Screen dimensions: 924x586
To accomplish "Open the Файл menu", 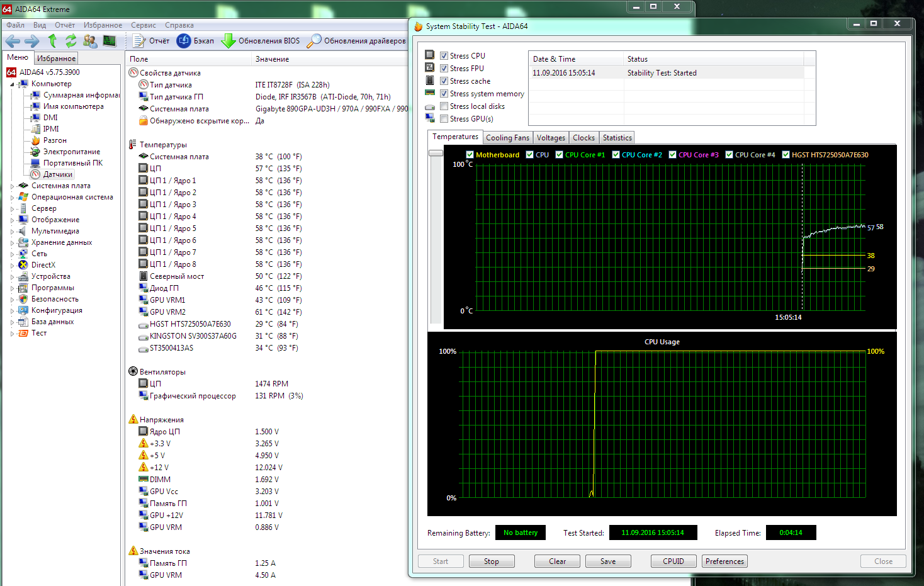I will click(x=15, y=25).
